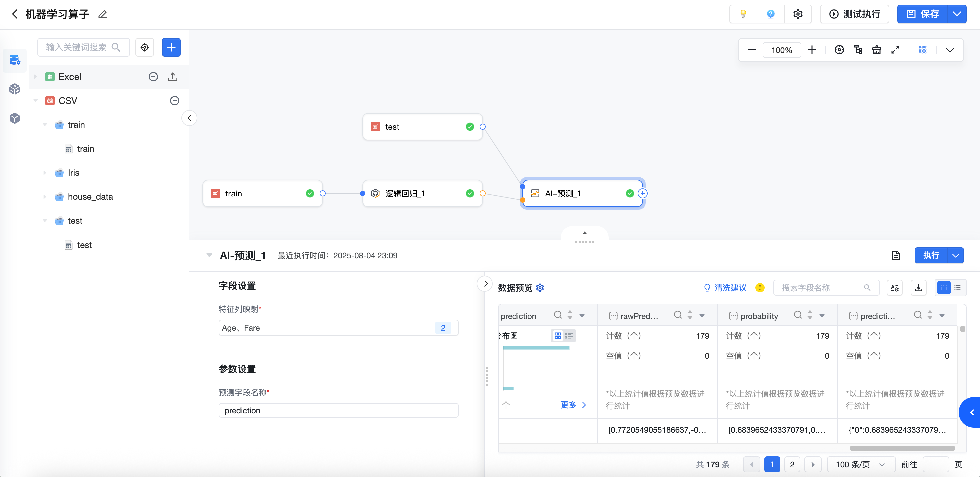980x477 pixels.
Task: Expand the Excel tree group
Action: click(x=35, y=77)
